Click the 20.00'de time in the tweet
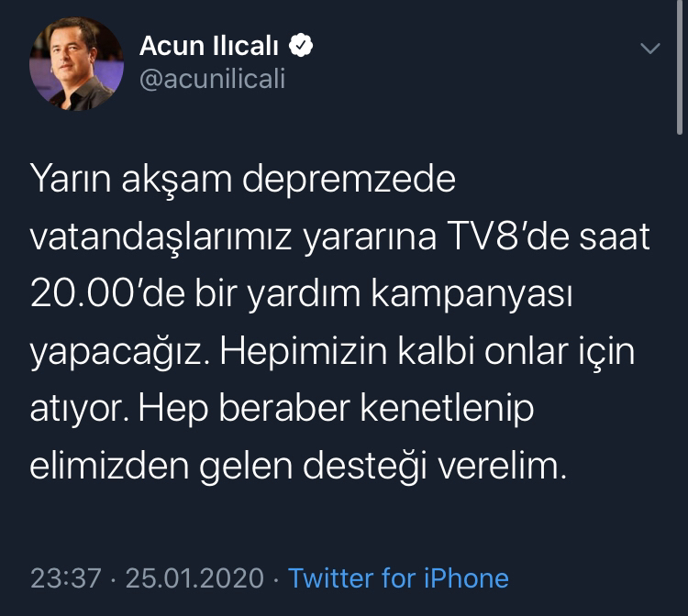The width and height of the screenshot is (688, 616). tap(108, 293)
